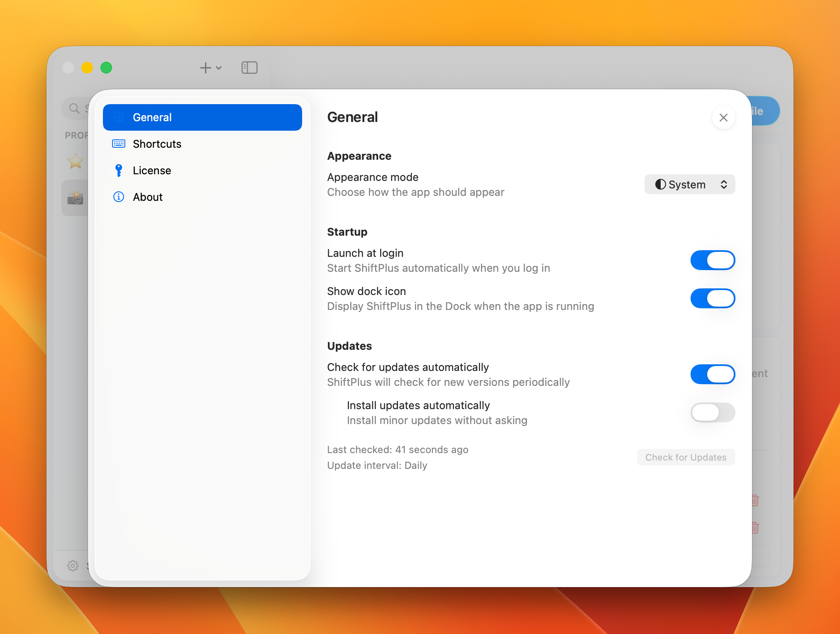
Task: Switch to the Shortcuts settings tab
Action: (157, 144)
